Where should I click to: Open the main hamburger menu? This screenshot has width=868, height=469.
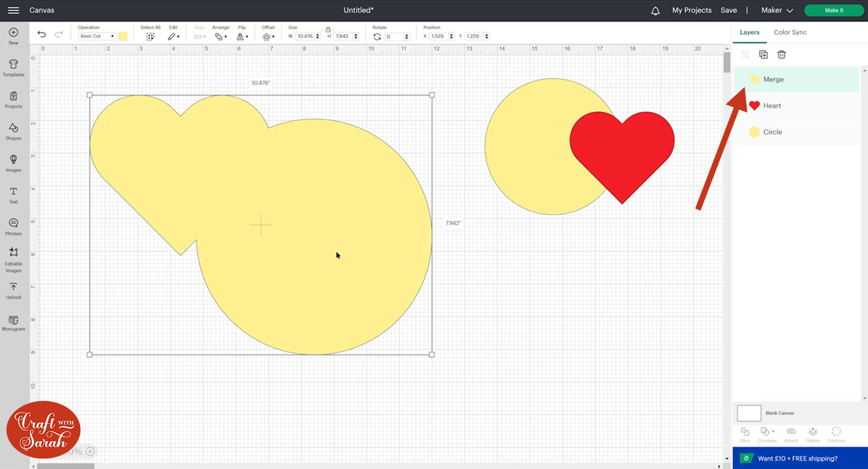13,10
